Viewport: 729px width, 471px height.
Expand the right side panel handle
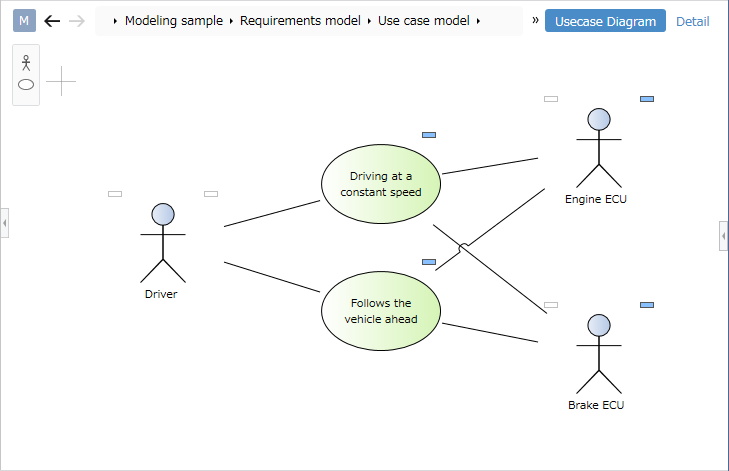[x=723, y=236]
